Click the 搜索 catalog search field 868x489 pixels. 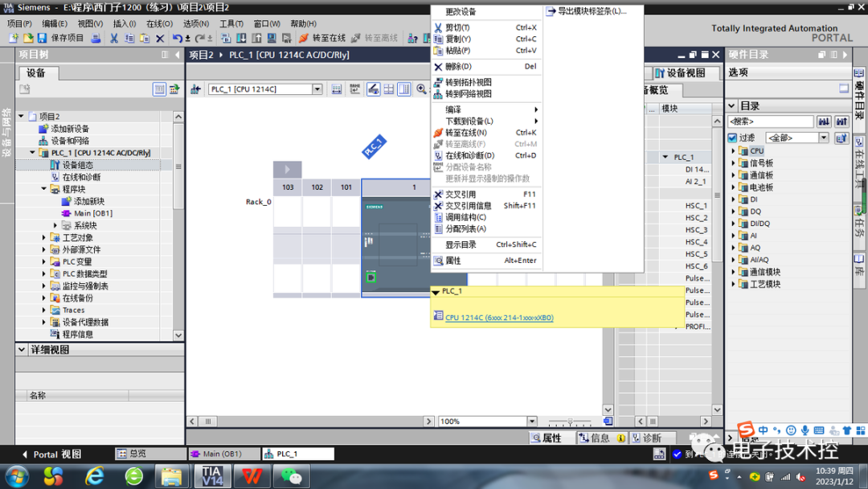770,121
